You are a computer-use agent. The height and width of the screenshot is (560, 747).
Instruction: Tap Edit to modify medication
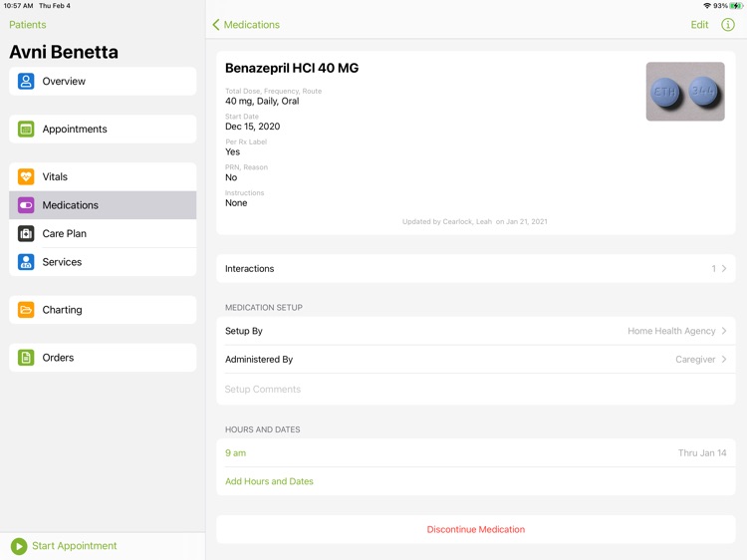point(699,25)
